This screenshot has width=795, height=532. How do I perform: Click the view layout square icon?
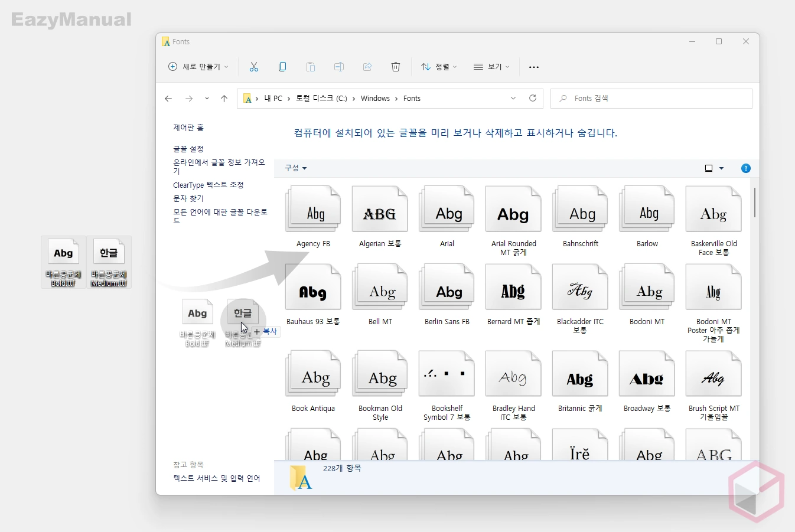click(709, 168)
